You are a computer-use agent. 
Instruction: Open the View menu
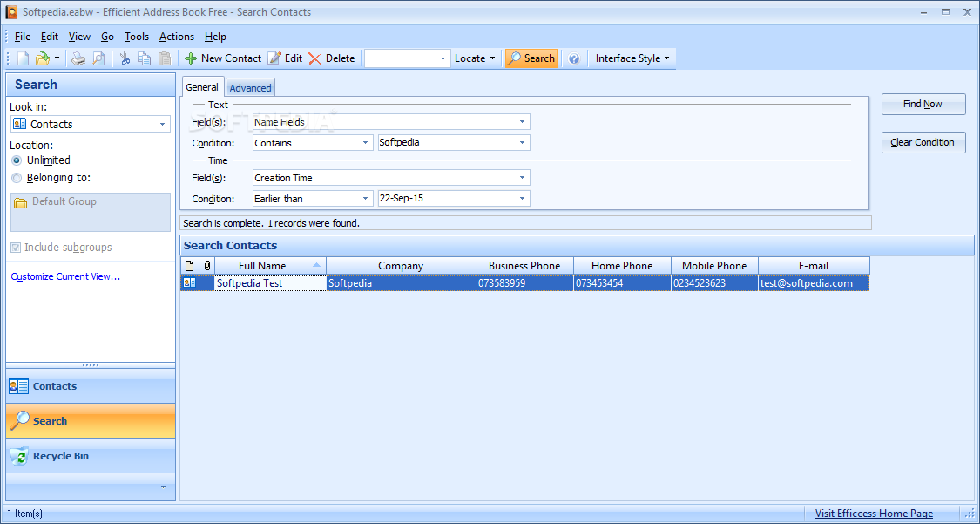pos(79,37)
